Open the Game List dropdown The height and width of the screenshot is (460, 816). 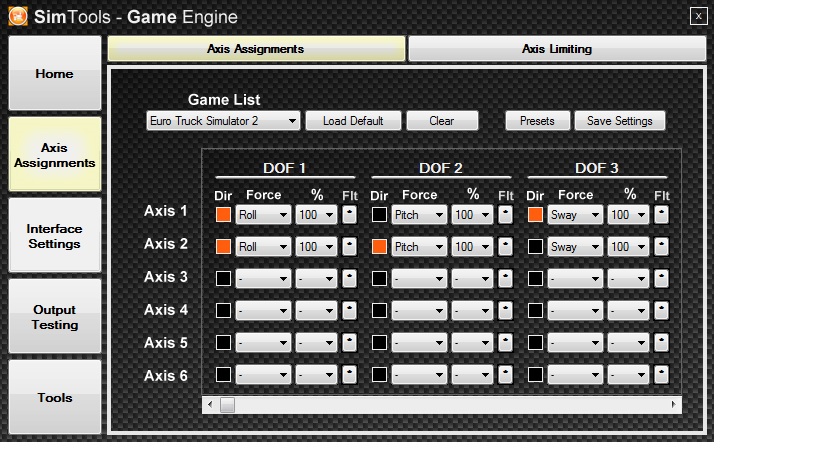222,121
